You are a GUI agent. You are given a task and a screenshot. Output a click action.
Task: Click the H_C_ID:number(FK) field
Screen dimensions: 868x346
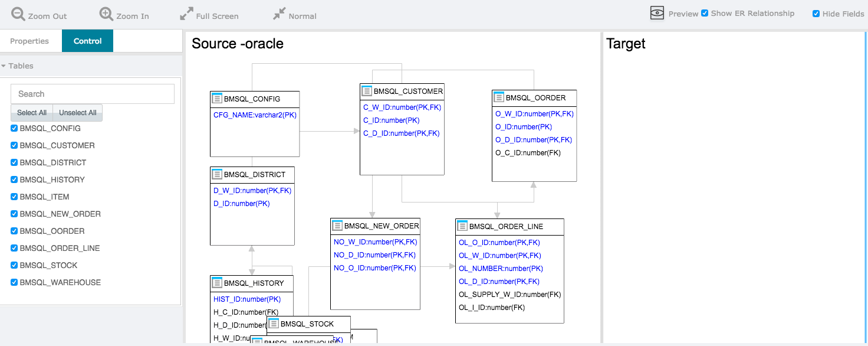tap(246, 312)
